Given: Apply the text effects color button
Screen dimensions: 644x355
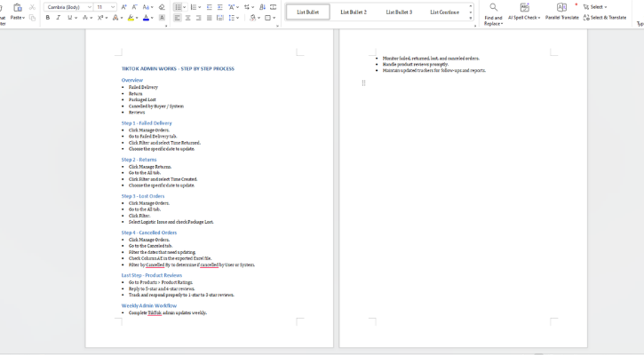Looking at the screenshot, I should (115, 18).
